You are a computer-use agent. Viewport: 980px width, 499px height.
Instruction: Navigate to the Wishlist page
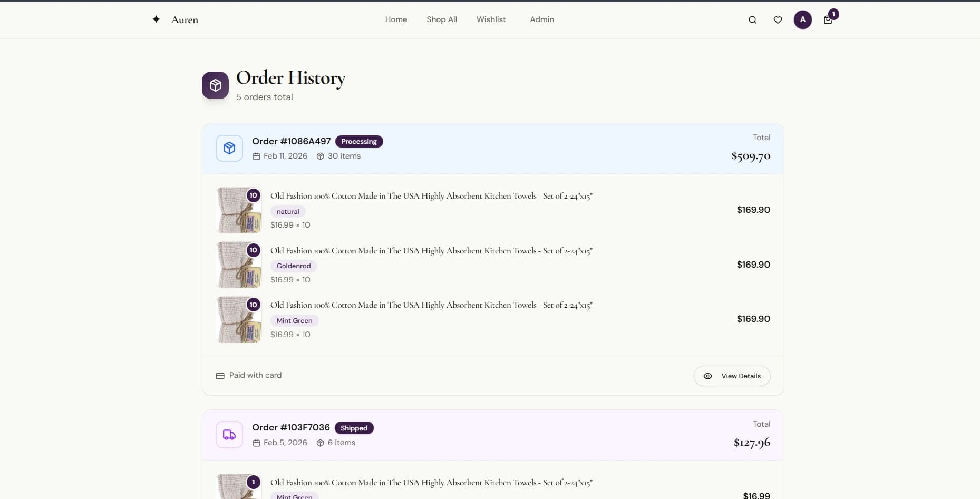click(491, 19)
